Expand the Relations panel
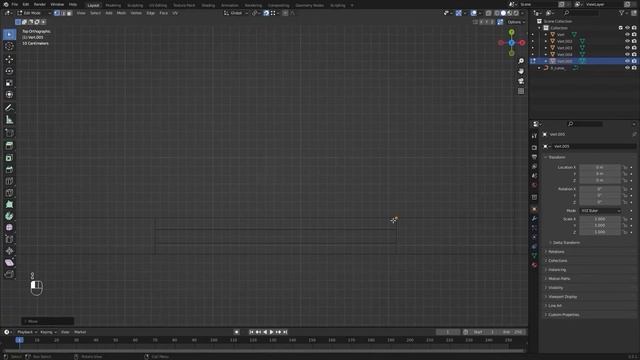Viewport: 640px width, 360px height. coord(556,252)
